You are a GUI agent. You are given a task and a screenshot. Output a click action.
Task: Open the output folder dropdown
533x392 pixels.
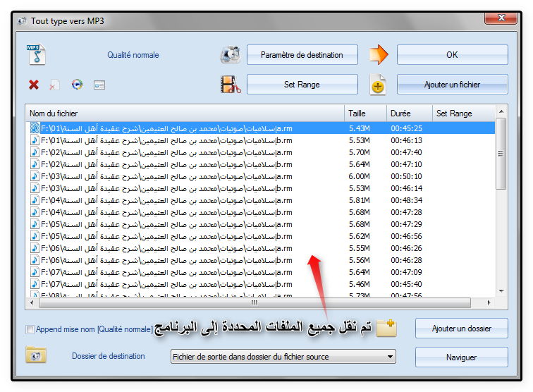(283, 357)
